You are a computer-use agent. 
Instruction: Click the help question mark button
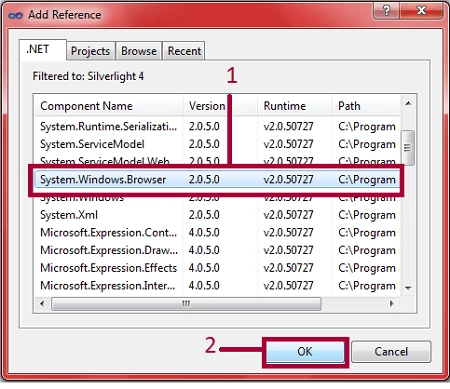coord(386,11)
